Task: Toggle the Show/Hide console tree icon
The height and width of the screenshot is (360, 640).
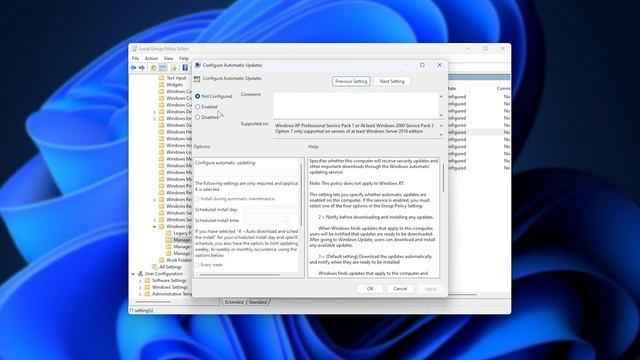Action: coord(162,68)
